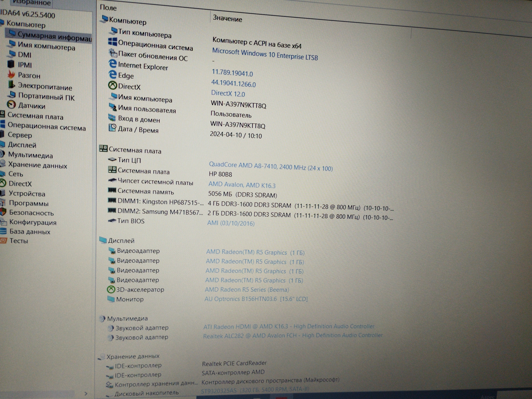Open the DirectX 12.0 link
532x399 pixels.
coord(228,93)
